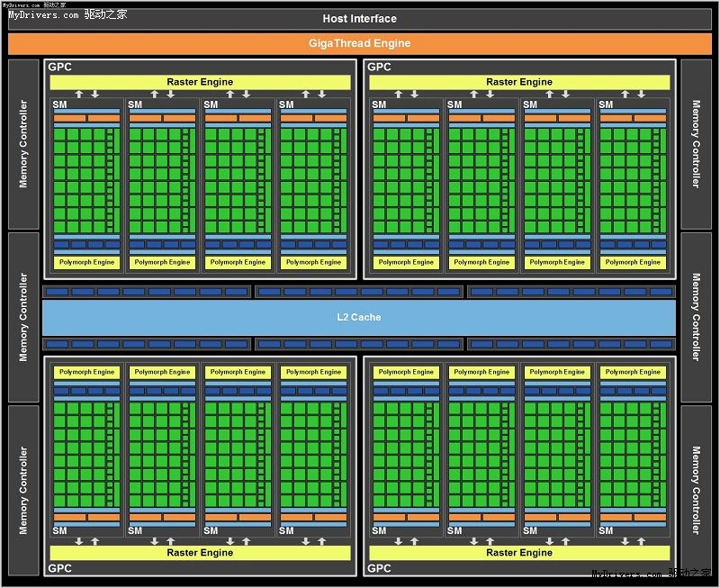Screen dimensions: 720x588
Task: Click the last Polymorph Engine in the top-right GPC
Action: click(633, 262)
